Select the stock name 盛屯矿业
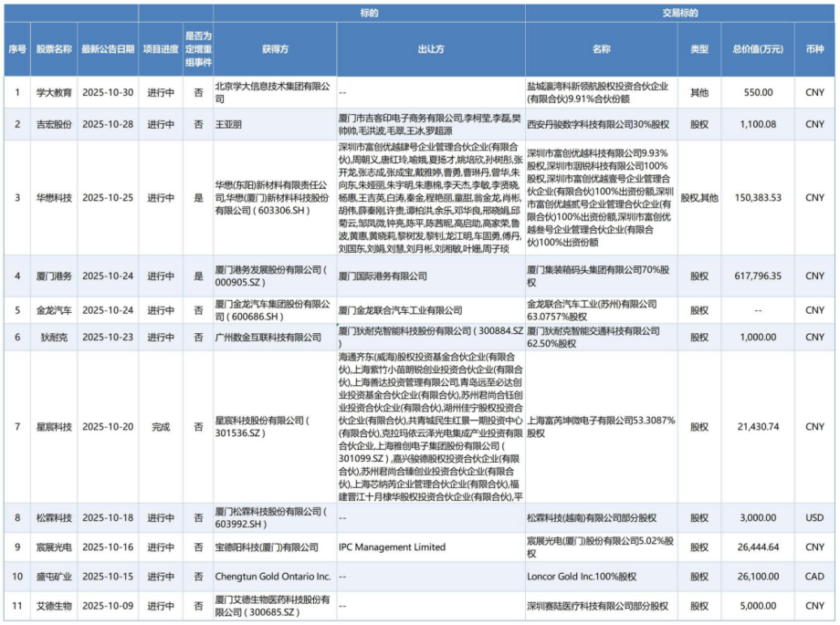 coord(54,577)
